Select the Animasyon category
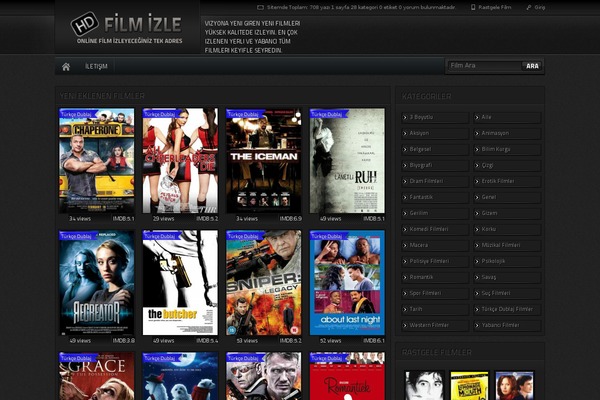The height and width of the screenshot is (400, 600). 507,133
